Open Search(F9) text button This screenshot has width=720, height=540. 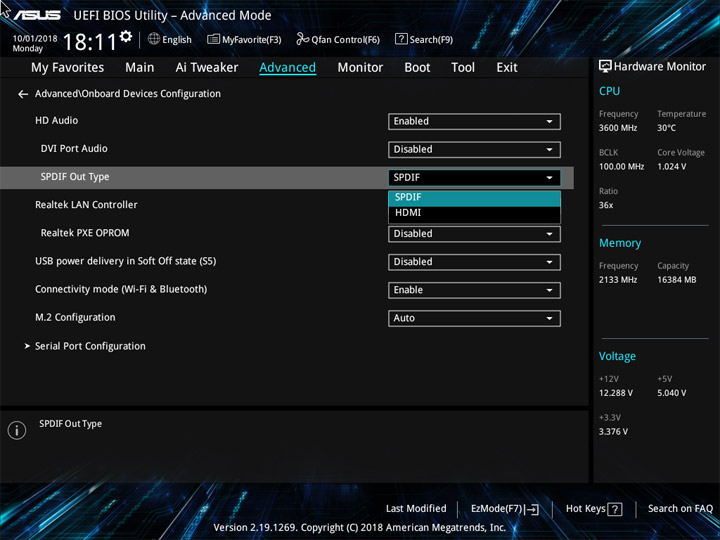[431, 40]
